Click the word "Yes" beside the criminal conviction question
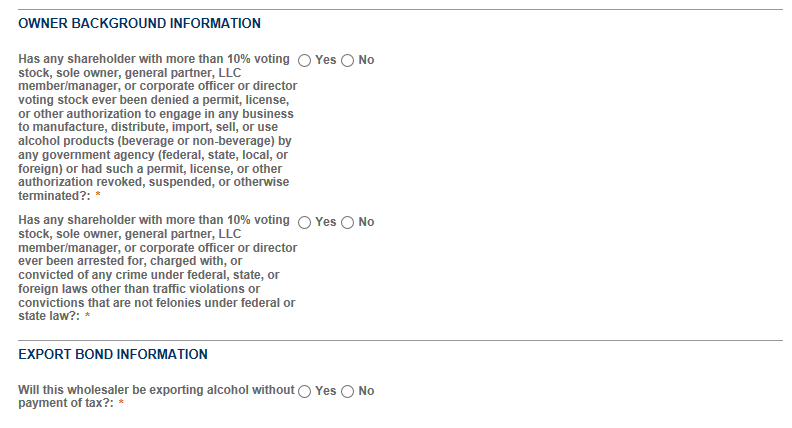 pos(326,222)
